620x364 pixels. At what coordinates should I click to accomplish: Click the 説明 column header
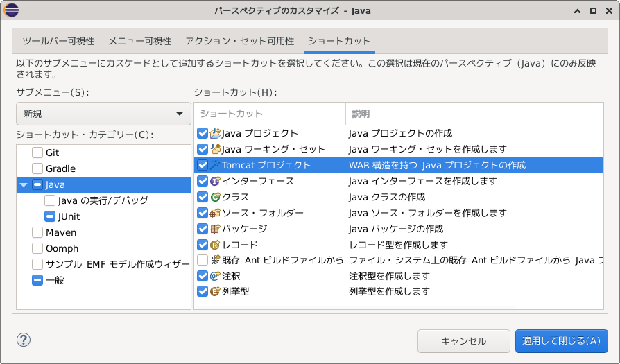pyautogui.click(x=474, y=114)
